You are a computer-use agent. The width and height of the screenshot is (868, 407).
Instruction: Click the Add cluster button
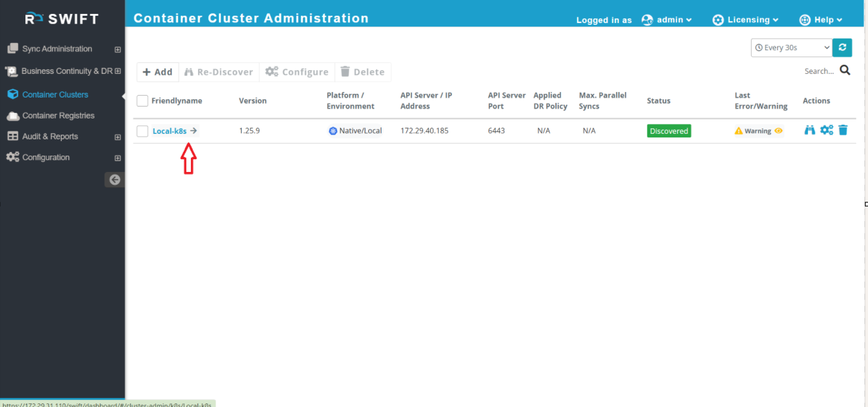tap(158, 71)
